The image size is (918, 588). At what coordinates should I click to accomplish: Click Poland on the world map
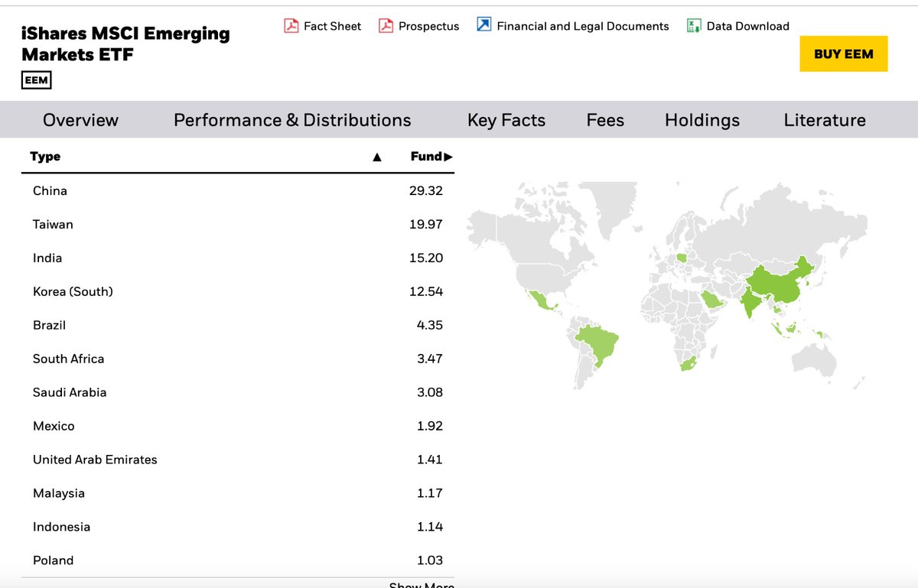tap(681, 258)
